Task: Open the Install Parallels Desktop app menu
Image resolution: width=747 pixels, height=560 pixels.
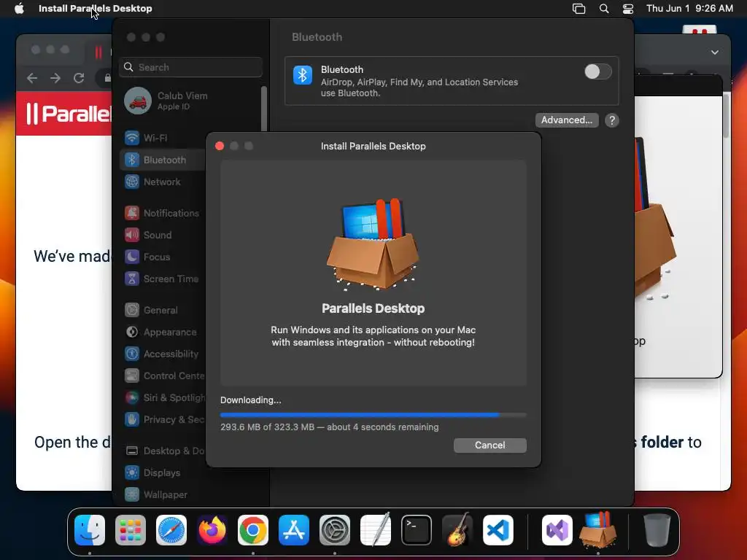Action: (x=96, y=9)
